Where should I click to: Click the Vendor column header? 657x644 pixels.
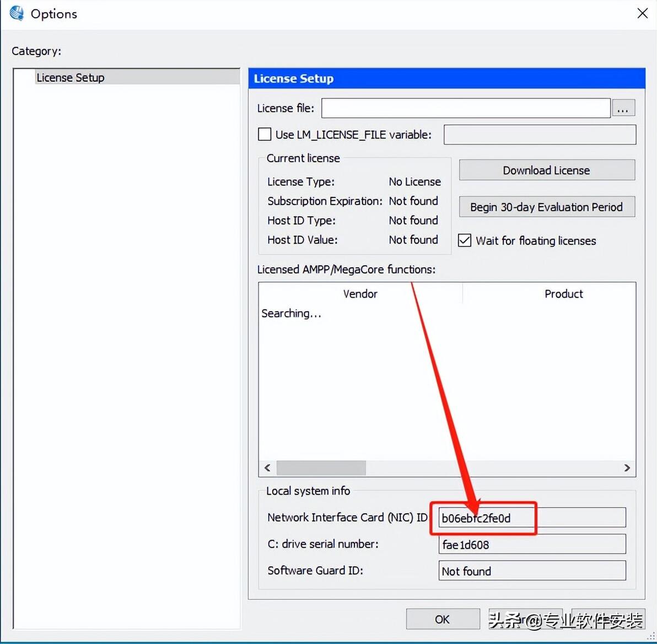pyautogui.click(x=360, y=293)
